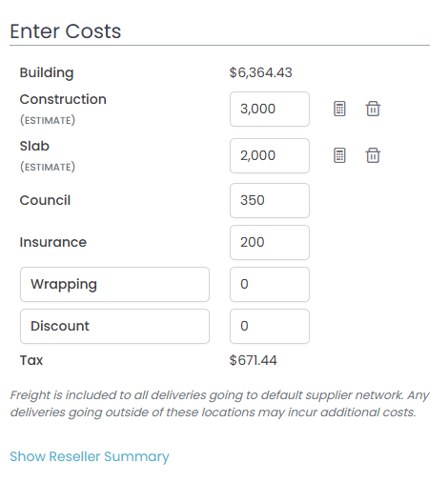Remove the Slab cost with trash icon

pos(373,155)
